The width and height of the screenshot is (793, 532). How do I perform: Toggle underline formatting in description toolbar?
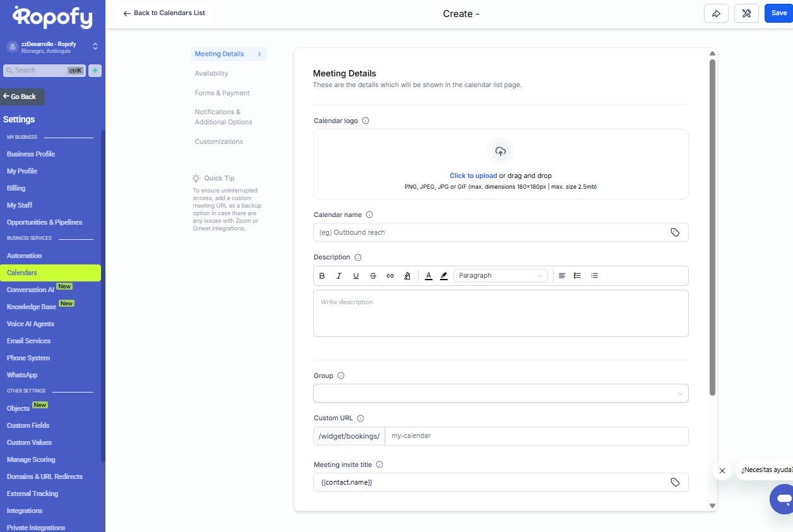pyautogui.click(x=356, y=276)
